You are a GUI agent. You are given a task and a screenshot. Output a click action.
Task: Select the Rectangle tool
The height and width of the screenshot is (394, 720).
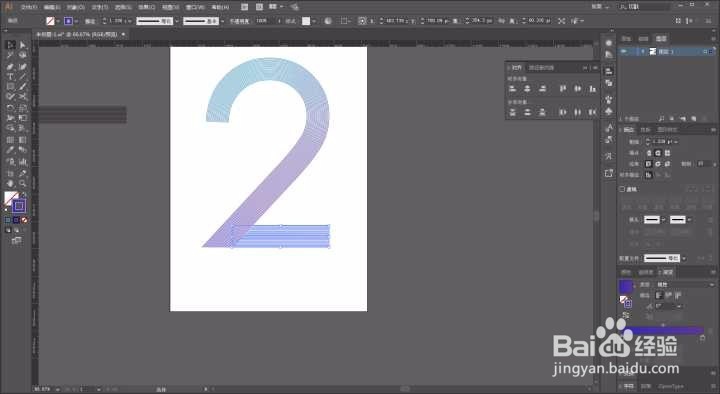pyautogui.click(x=10, y=87)
